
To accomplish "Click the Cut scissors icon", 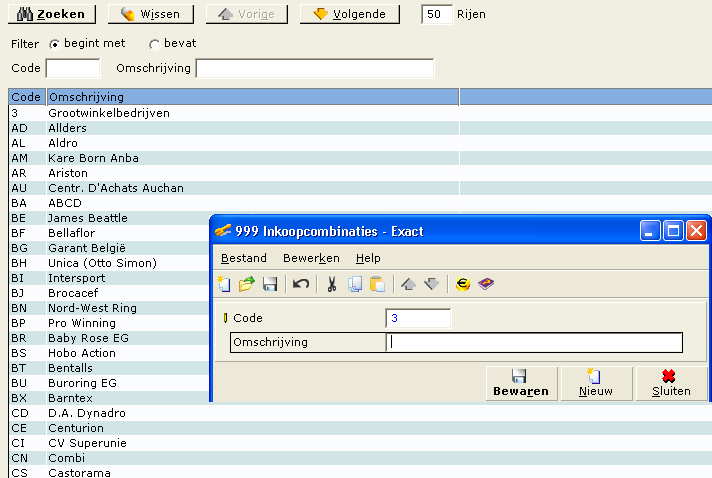I will [x=332, y=284].
